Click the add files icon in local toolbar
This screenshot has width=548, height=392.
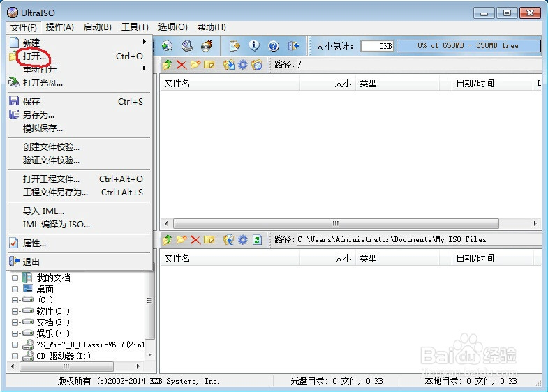coord(229,239)
